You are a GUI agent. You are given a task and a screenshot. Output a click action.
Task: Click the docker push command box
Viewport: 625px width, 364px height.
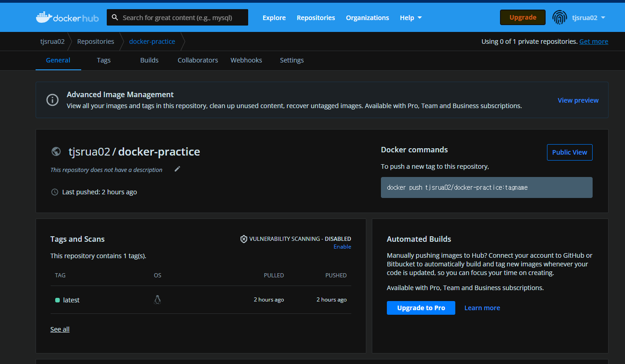pyautogui.click(x=487, y=187)
